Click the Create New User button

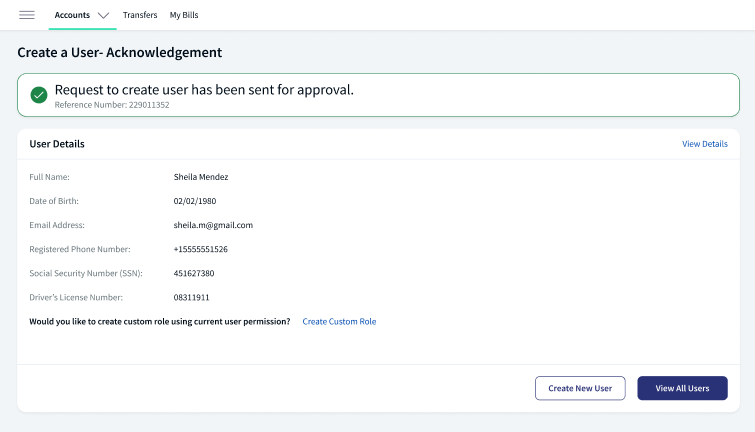[580, 388]
